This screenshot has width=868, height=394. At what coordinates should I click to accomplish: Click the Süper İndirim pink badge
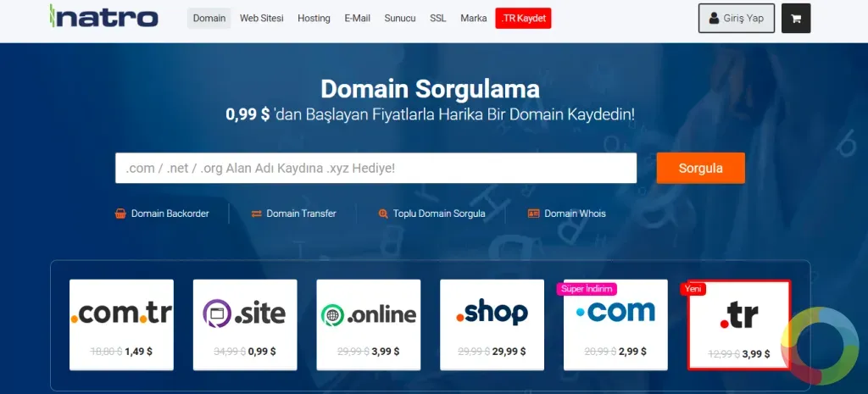(588, 289)
